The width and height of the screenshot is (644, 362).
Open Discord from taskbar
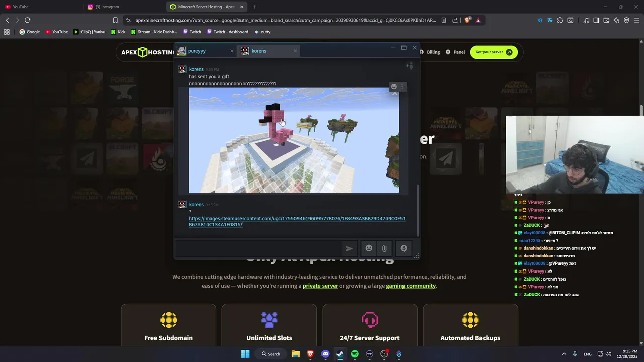pyautogui.click(x=325, y=354)
